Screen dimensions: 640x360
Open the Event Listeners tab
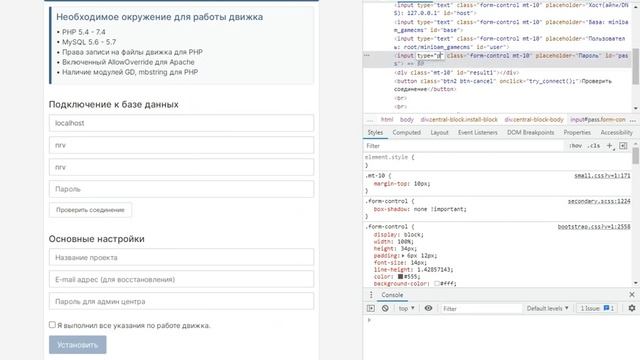coord(478,133)
